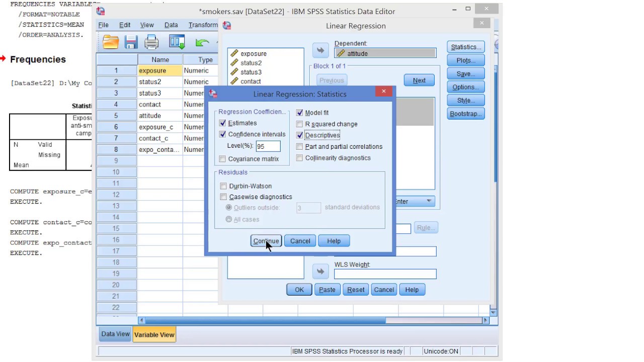This screenshot has height=362, width=644.
Task: Select the Outliers outside radio button
Action: tap(229, 207)
